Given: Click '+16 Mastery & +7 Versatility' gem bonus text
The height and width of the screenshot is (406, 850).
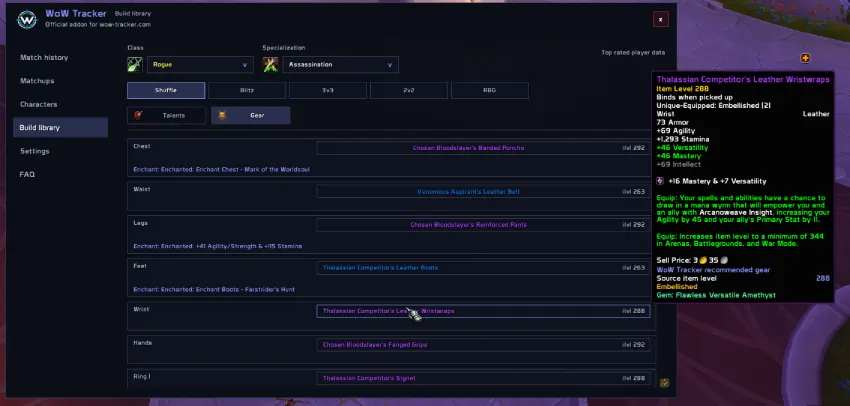Looking at the screenshot, I should 717,181.
